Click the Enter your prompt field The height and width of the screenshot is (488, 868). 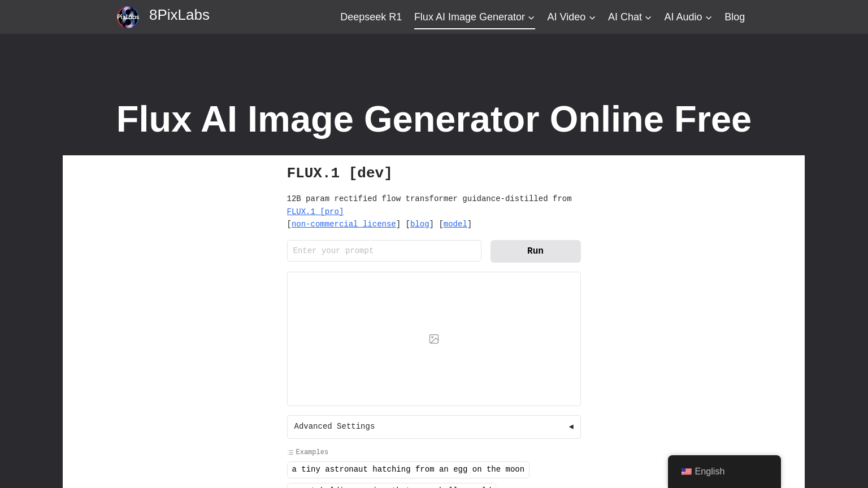[x=384, y=250]
